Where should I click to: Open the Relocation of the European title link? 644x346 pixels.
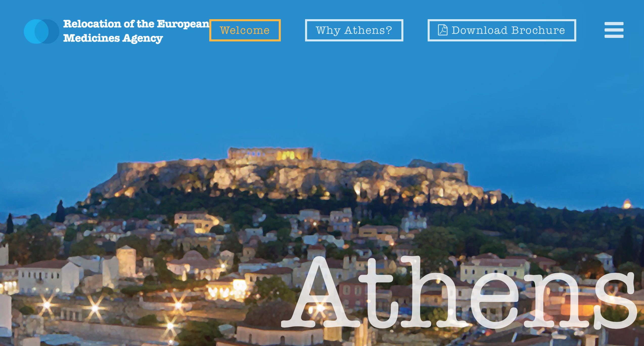[x=136, y=24]
